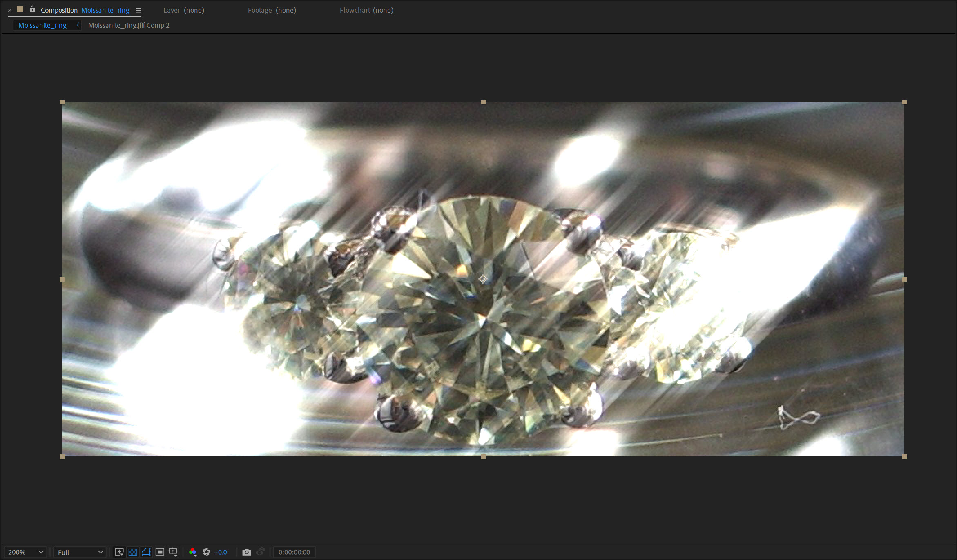Open the RGB show channel menu
The width and height of the screenshot is (957, 560).
(x=193, y=552)
